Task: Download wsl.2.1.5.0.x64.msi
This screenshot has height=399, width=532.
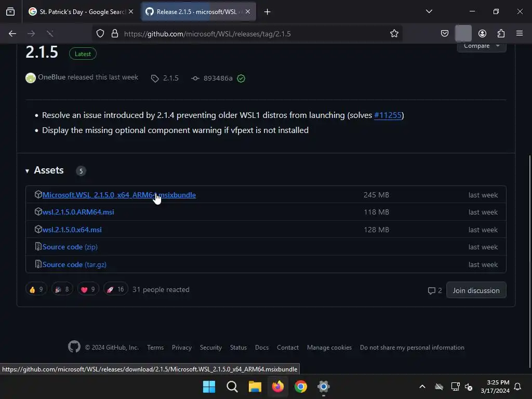Action: point(72,230)
